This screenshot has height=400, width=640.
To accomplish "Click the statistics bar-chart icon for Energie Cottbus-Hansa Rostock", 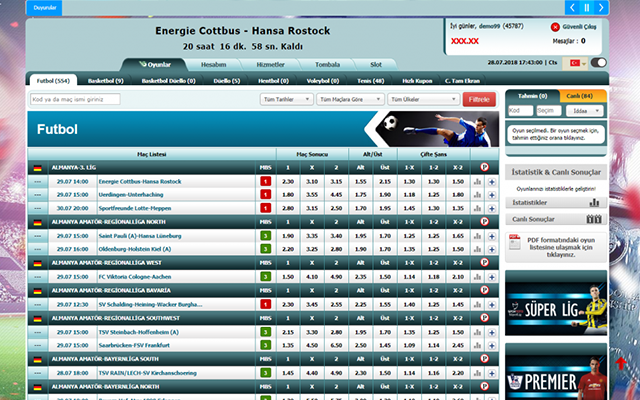I will point(477,181).
